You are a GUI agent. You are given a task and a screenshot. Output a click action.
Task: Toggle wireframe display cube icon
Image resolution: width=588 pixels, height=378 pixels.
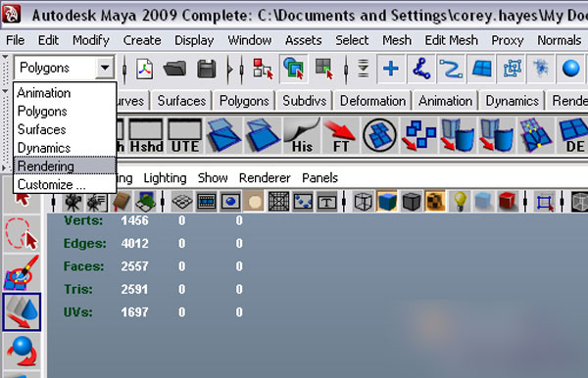[363, 202]
